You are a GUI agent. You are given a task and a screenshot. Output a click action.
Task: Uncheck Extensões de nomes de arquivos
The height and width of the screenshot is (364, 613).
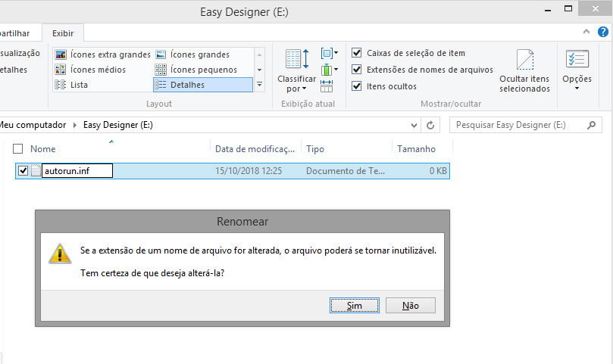tap(357, 70)
